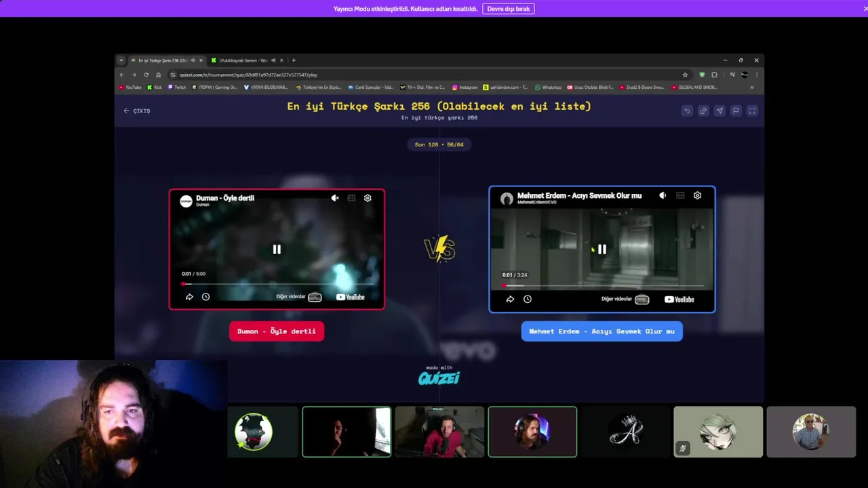This screenshot has width=868, height=488.
Task: Open the Twitch bookmark
Action: 176,87
